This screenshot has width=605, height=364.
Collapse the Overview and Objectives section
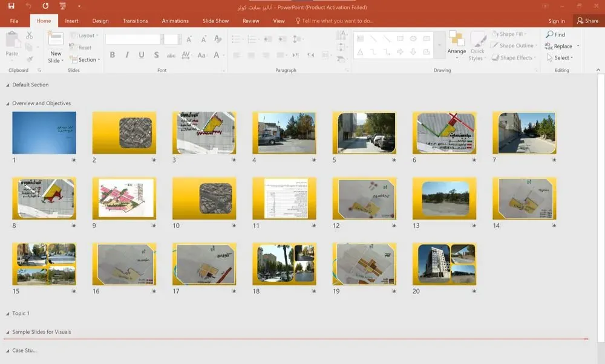pos(7,104)
